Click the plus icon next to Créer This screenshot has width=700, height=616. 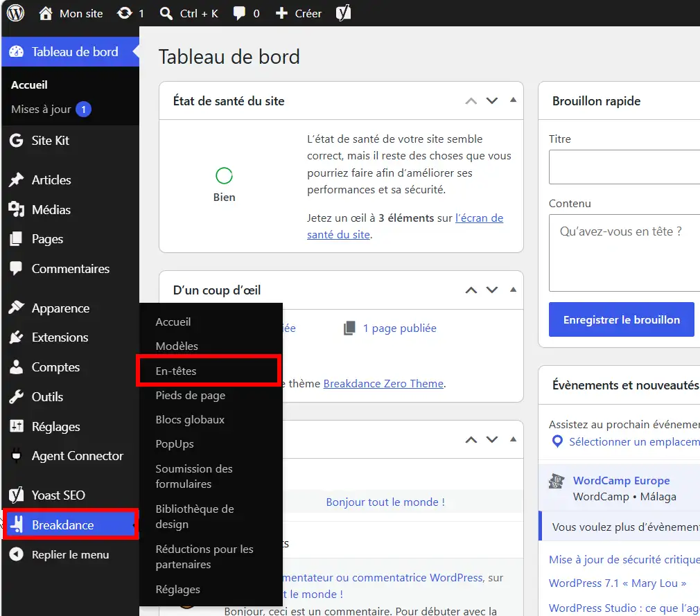[281, 13]
